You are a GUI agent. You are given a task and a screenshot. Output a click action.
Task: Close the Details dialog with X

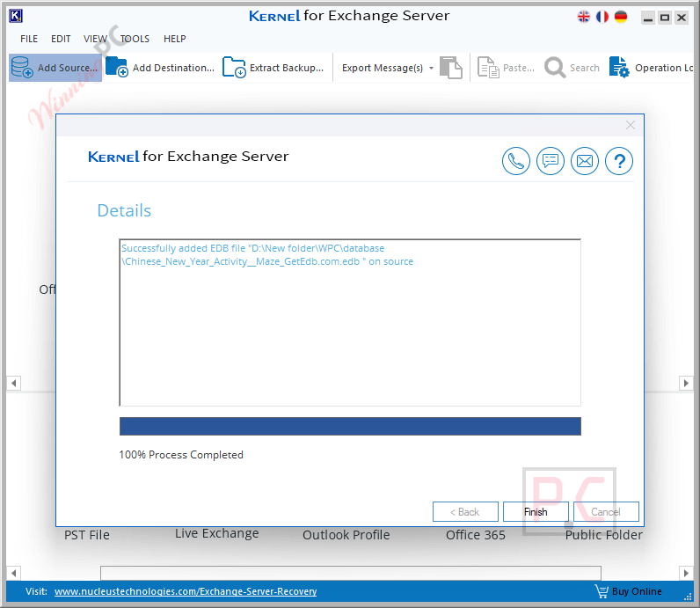coord(631,125)
